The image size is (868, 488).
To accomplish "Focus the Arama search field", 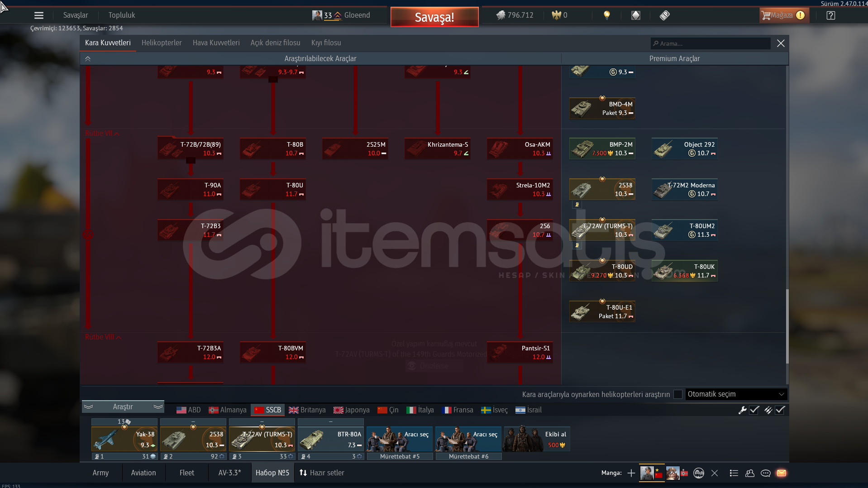I will point(711,43).
